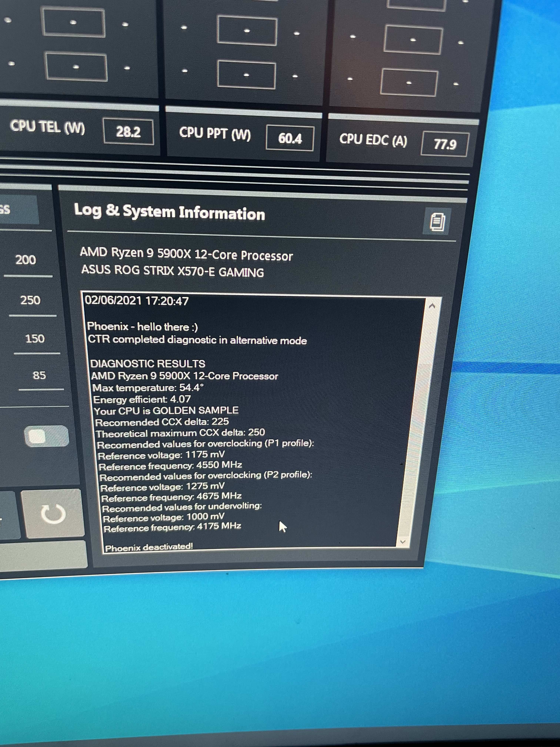Click 'Your CPU is GOLDEN SAMPLE' line

tap(166, 411)
